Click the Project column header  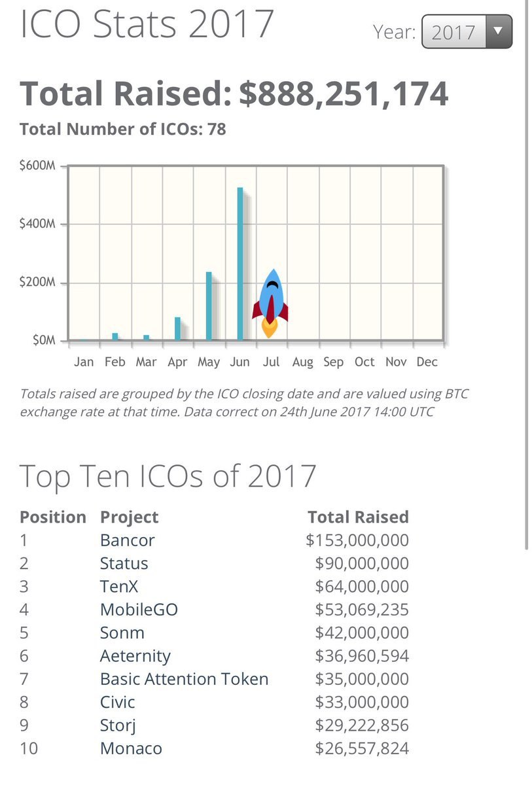129,517
